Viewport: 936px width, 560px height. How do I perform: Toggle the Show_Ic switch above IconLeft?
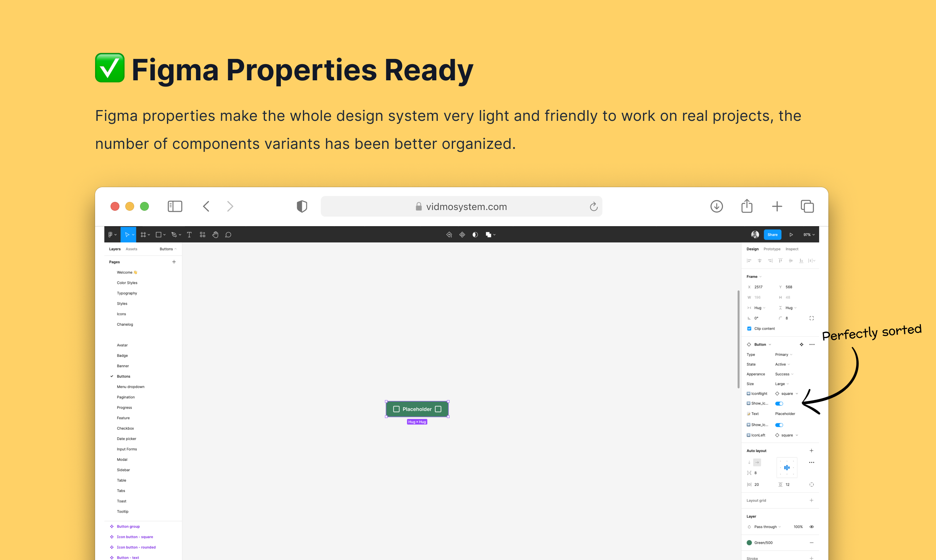779,425
